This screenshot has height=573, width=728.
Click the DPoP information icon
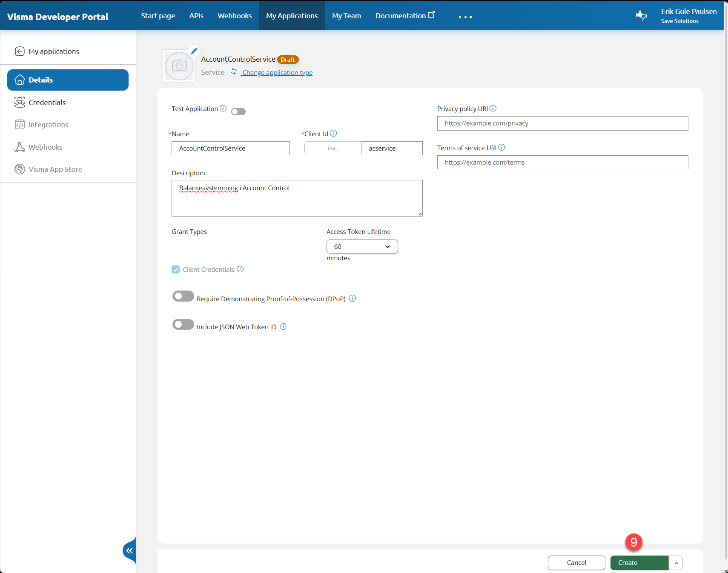click(353, 299)
